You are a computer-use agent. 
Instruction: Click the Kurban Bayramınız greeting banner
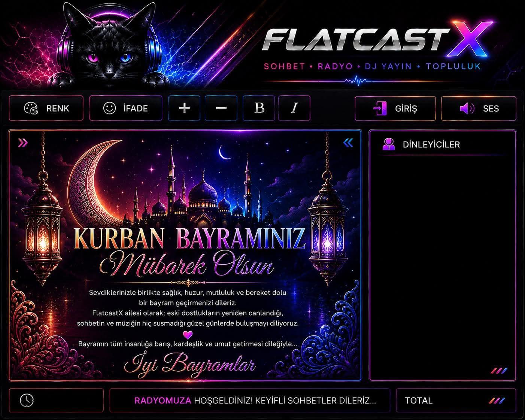coord(185,255)
